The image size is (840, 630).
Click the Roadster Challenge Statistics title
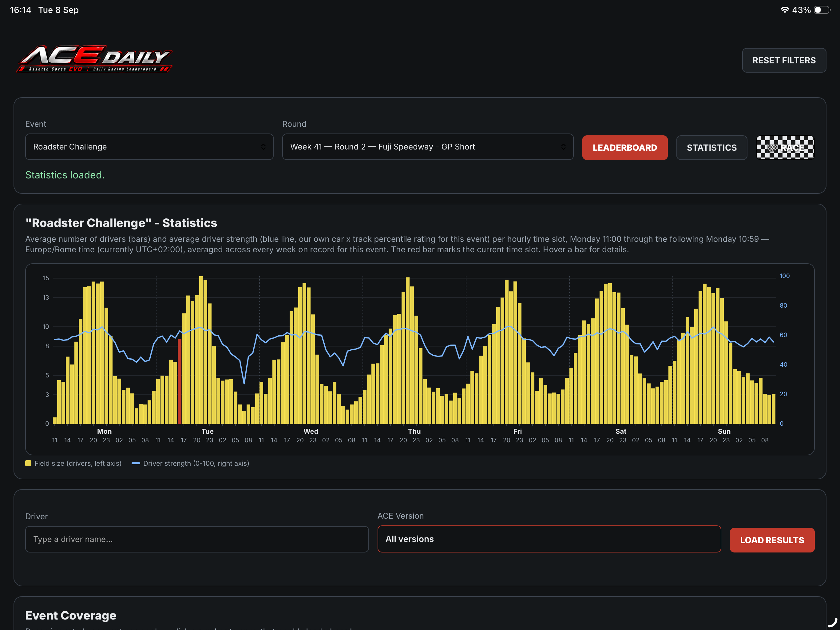pyautogui.click(x=121, y=223)
